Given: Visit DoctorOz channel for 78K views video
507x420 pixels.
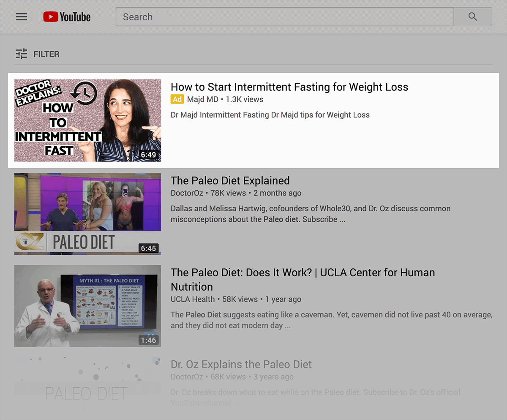Looking at the screenshot, I should pos(187,193).
